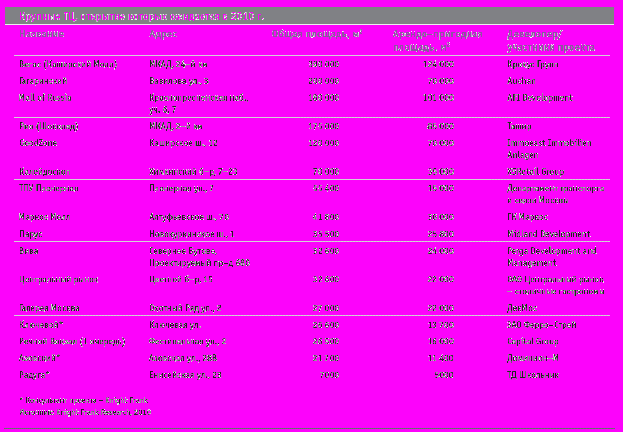Click the developer cell 'Крокус Групп'
The image size is (623, 432).
(x=532, y=64)
